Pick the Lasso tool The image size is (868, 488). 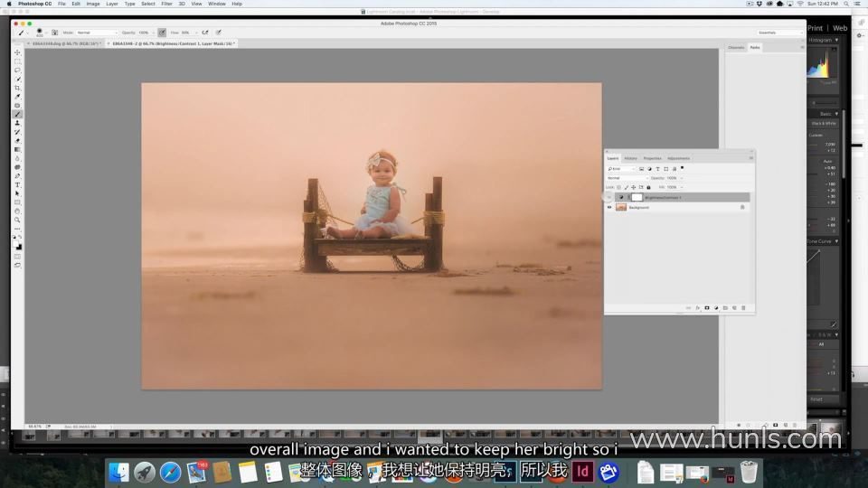pos(17,70)
